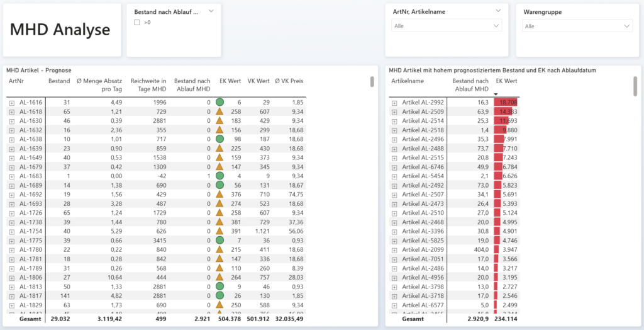The width and height of the screenshot is (644, 330).
Task: Click the green circle icon for AL-1813
Action: coord(219,287)
